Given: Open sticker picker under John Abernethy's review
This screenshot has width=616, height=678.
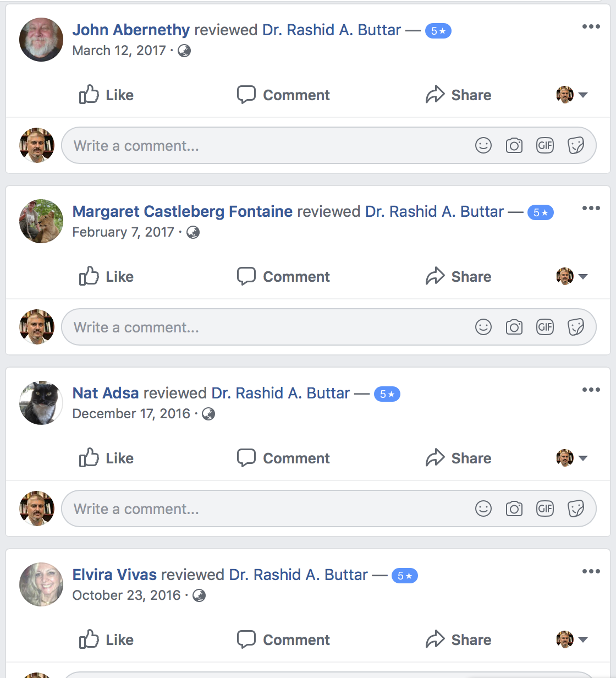Looking at the screenshot, I should 576,146.
